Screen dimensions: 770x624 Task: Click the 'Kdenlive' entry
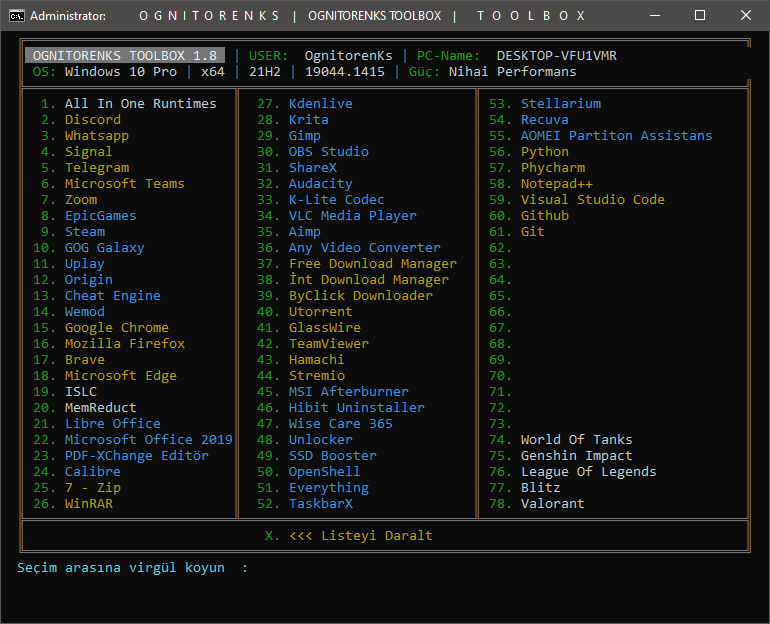tap(321, 104)
